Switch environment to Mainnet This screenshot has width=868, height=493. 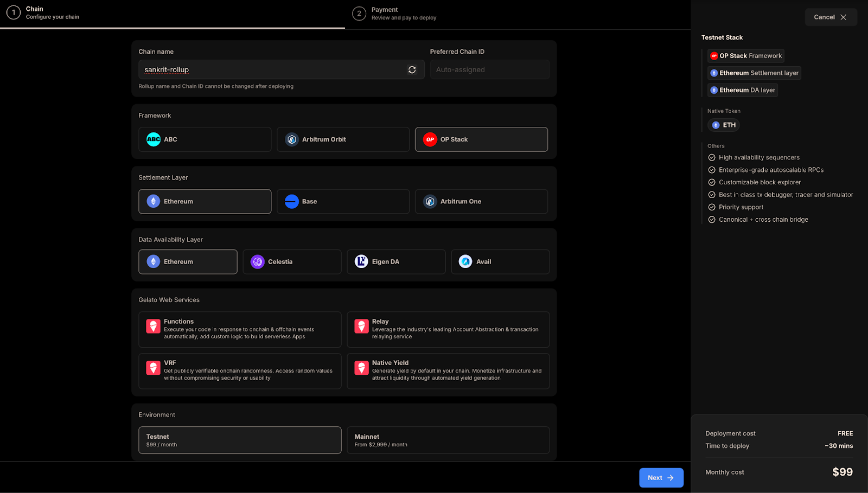[448, 440]
